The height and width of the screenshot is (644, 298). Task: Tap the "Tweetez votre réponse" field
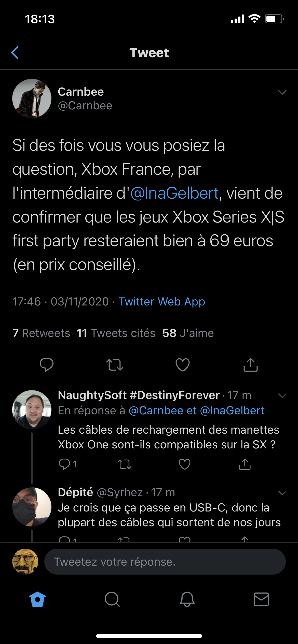[165, 562]
